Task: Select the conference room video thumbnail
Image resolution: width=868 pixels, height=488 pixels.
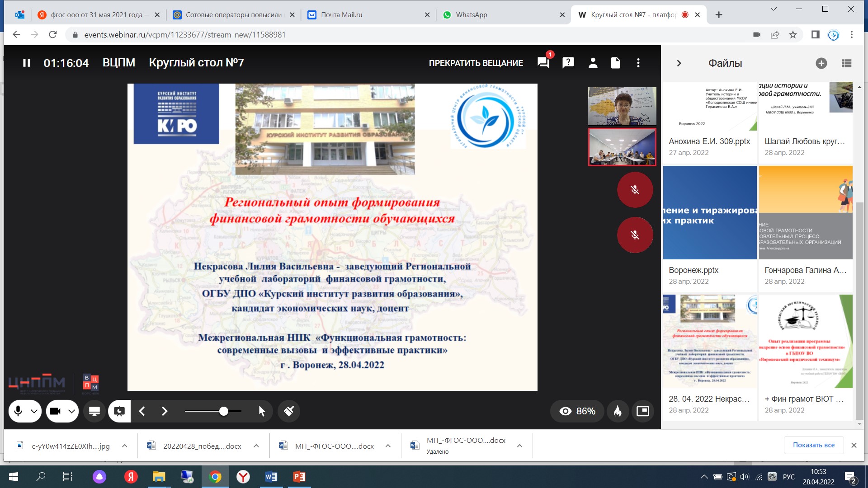Action: pyautogui.click(x=622, y=147)
